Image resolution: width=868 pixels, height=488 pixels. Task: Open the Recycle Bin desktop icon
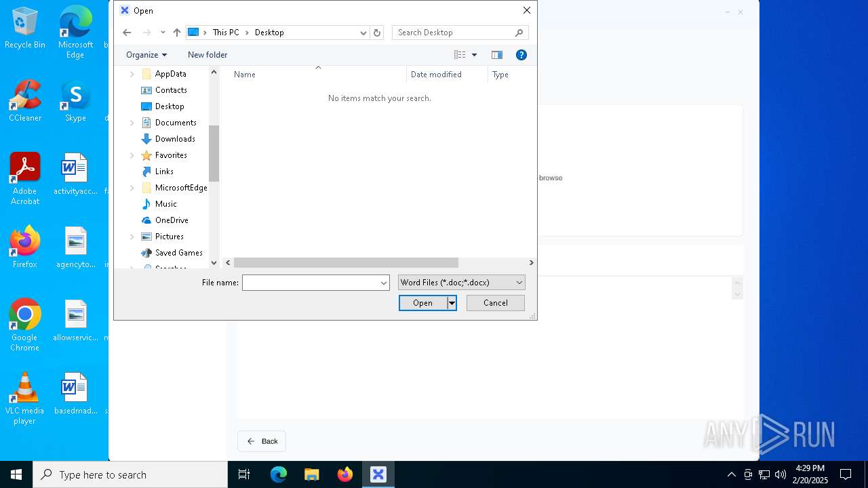25,28
